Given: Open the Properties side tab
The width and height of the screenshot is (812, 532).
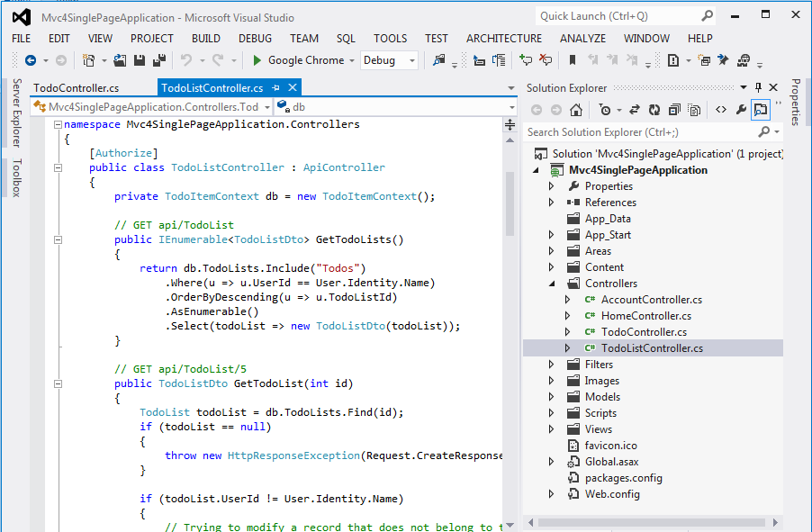Looking at the screenshot, I should 796,102.
